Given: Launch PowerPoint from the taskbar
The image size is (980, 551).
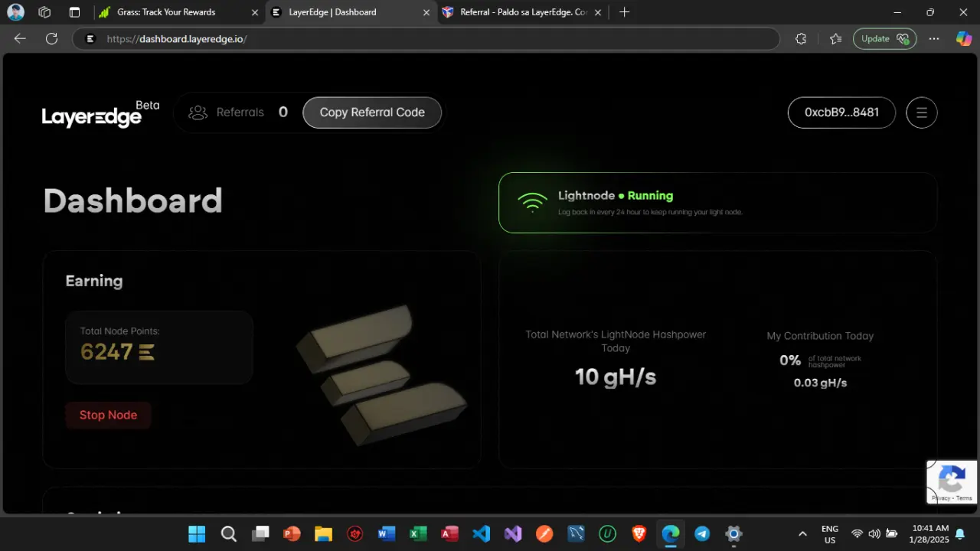Looking at the screenshot, I should click(x=292, y=533).
